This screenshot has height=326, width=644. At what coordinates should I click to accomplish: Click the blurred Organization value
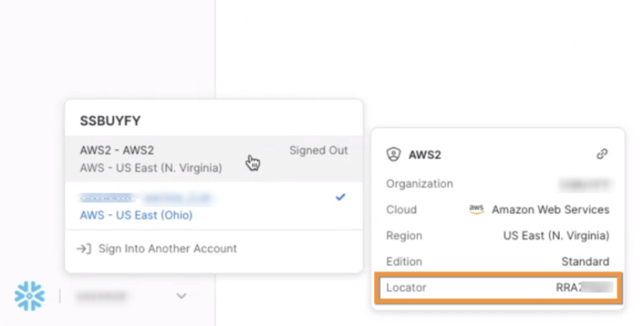(x=587, y=184)
